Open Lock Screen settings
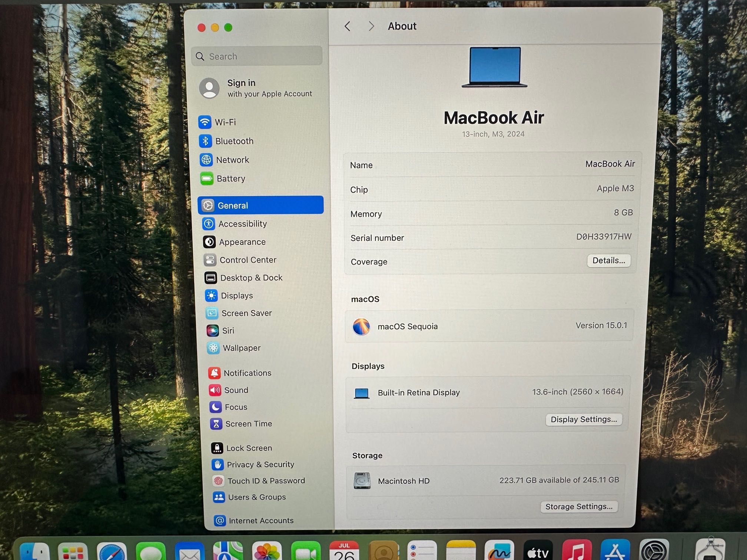The image size is (747, 560). pyautogui.click(x=242, y=448)
